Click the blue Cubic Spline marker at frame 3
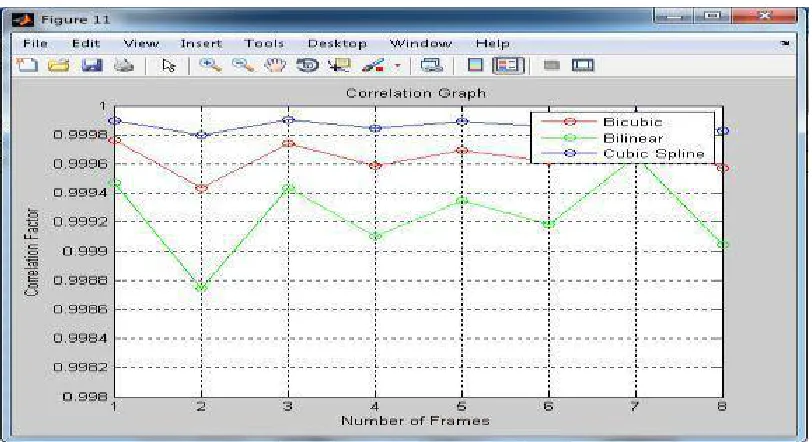812x442 pixels. [x=288, y=120]
